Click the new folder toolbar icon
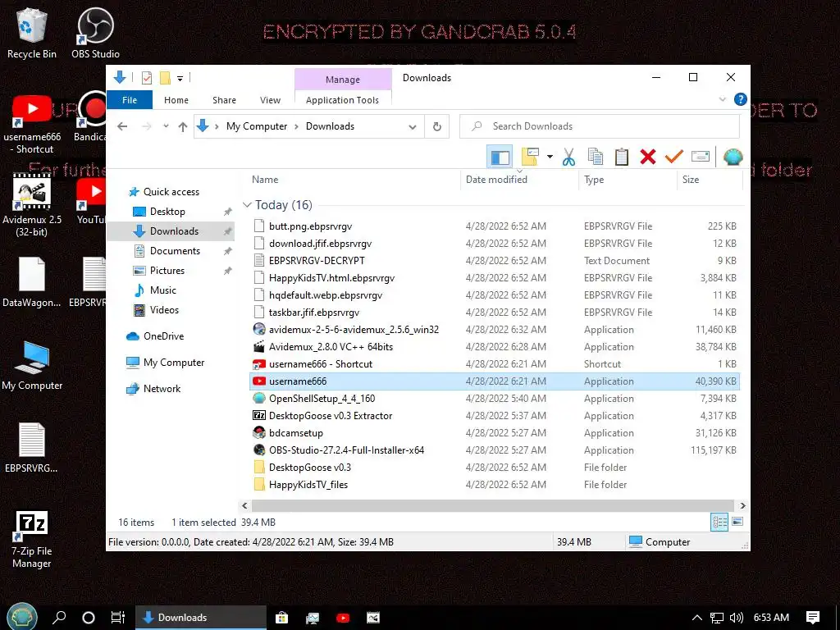The width and height of the screenshot is (840, 630). click(x=530, y=157)
